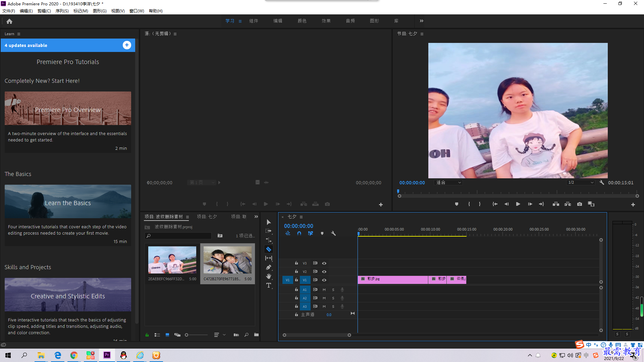The image size is (644, 362).
Task: Open 标记(M) menu
Action: 80,11
